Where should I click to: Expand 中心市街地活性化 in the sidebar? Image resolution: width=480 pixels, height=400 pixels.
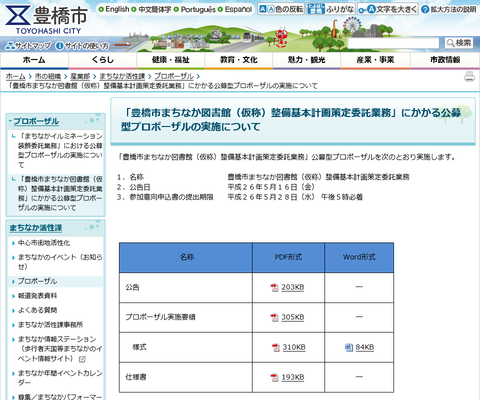(x=44, y=243)
